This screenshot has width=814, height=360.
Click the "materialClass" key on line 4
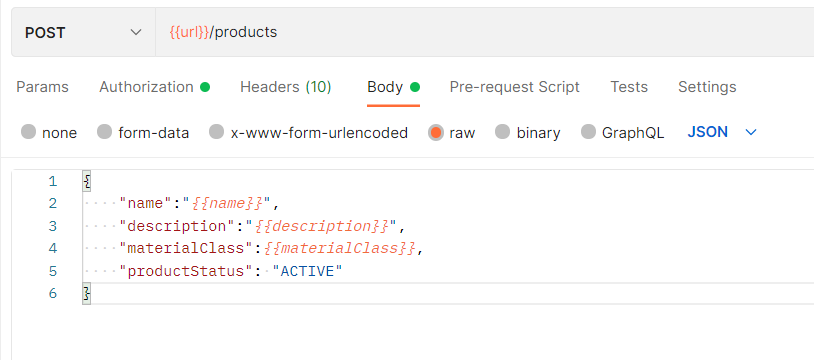point(185,248)
